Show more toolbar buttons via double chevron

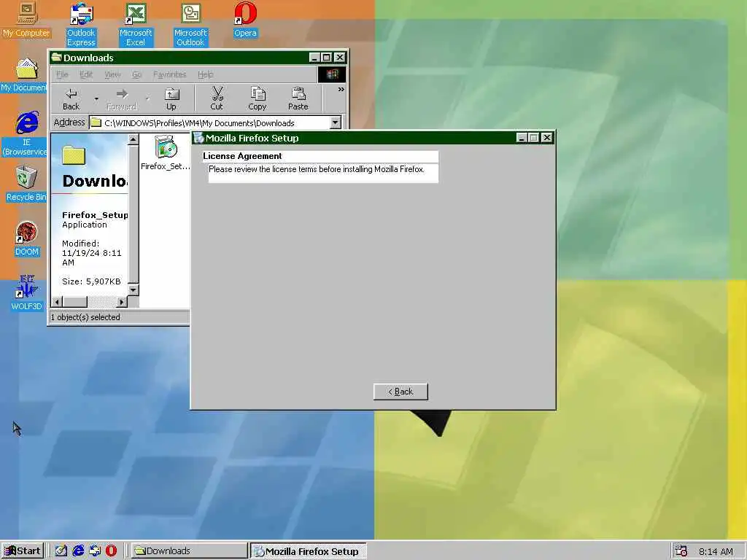pos(341,90)
